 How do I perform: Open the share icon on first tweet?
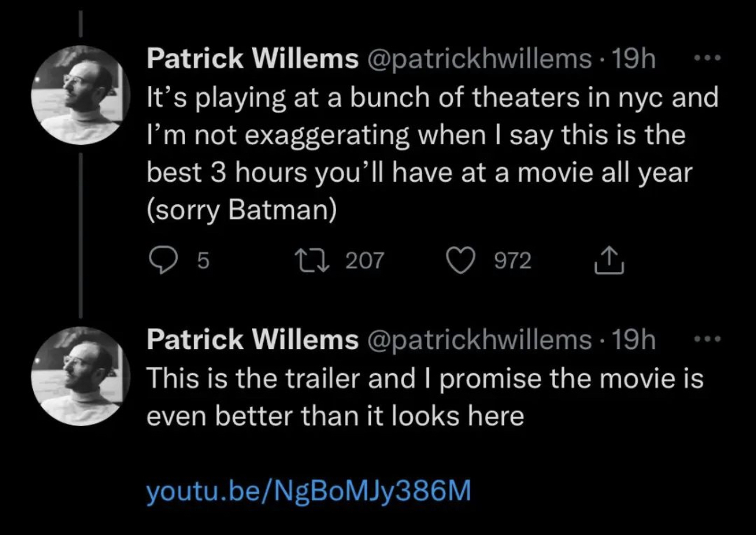[x=608, y=260]
